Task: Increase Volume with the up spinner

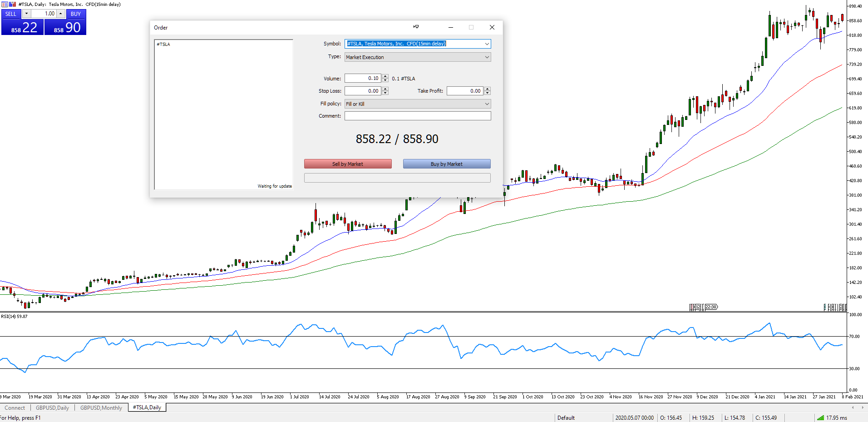Action: coord(385,76)
